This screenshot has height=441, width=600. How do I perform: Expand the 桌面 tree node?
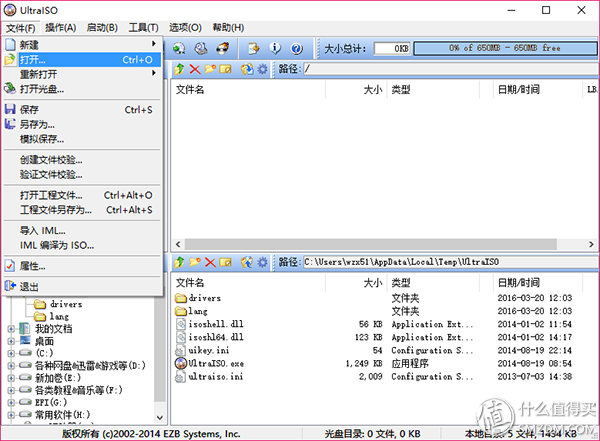point(11,341)
